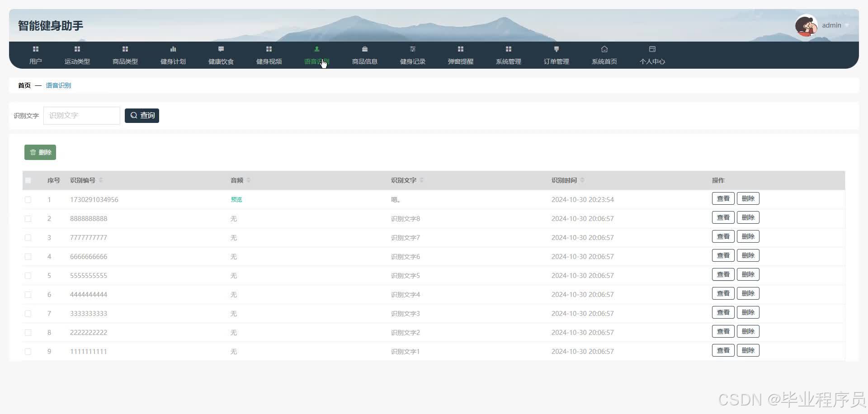Click the 用户 grid icon in navigation

(x=36, y=49)
